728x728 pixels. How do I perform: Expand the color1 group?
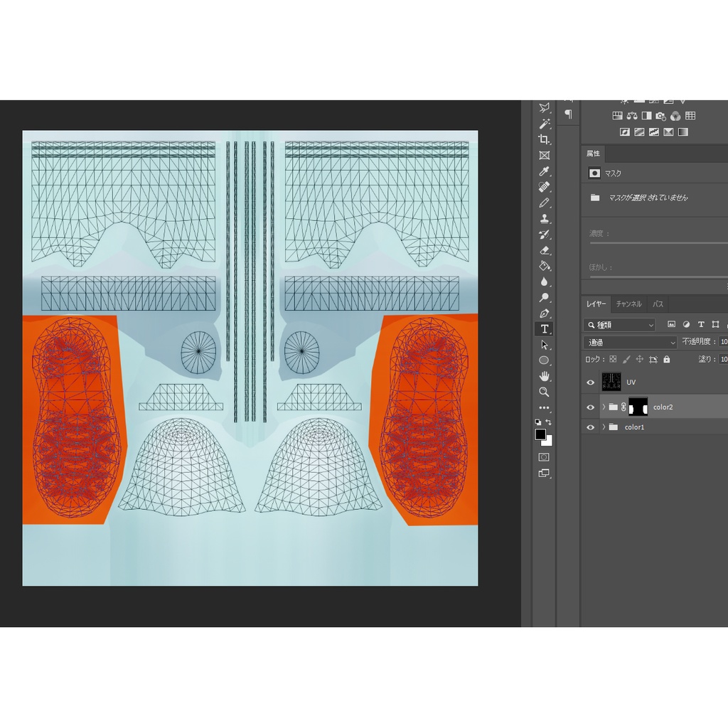tap(604, 427)
